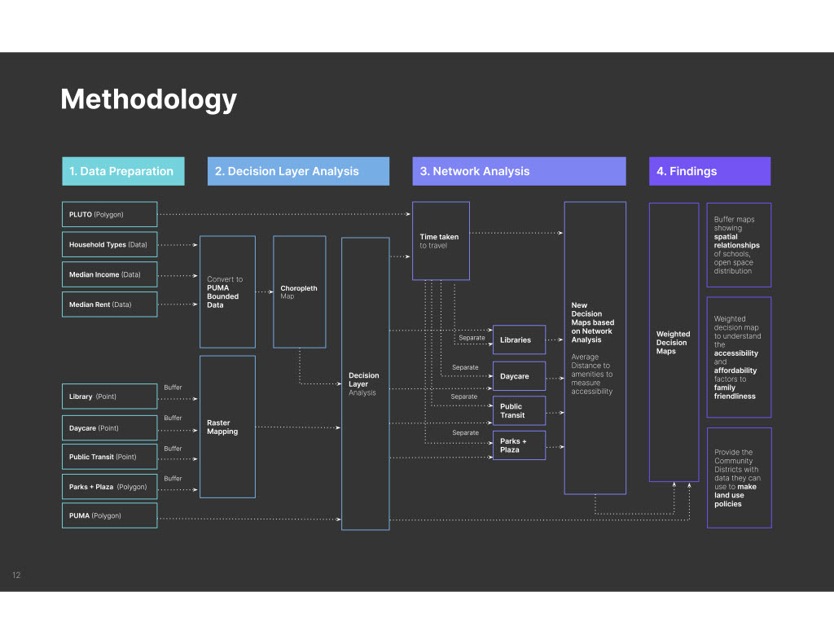Click the Public Transit box in Network Analysis
Image resolution: width=834 pixels, height=644 pixels.
tap(519, 410)
